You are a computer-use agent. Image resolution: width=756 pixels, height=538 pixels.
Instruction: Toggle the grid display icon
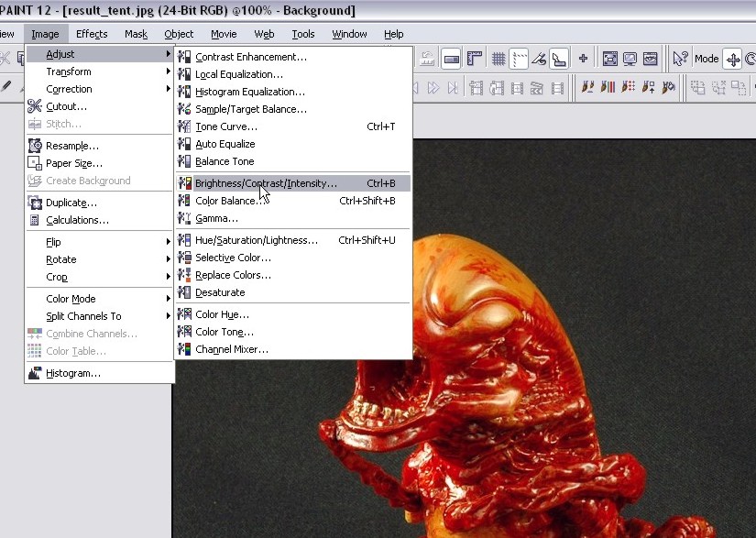coord(499,60)
